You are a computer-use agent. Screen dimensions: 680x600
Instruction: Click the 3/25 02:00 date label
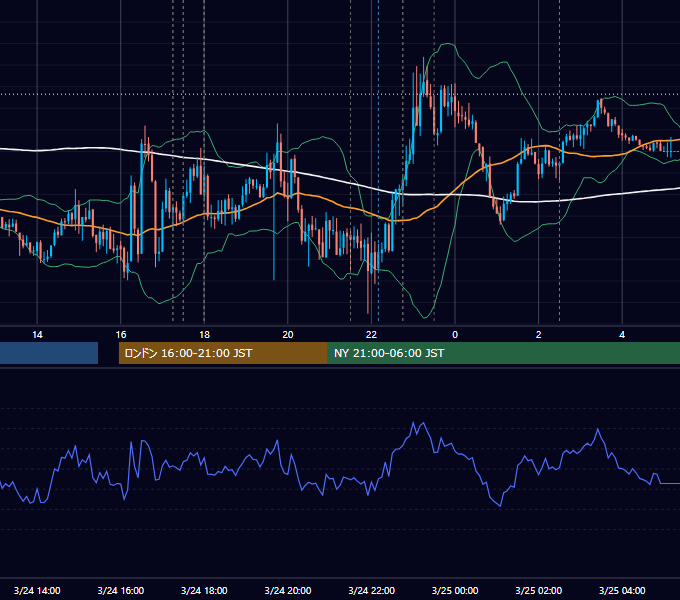tap(539, 590)
